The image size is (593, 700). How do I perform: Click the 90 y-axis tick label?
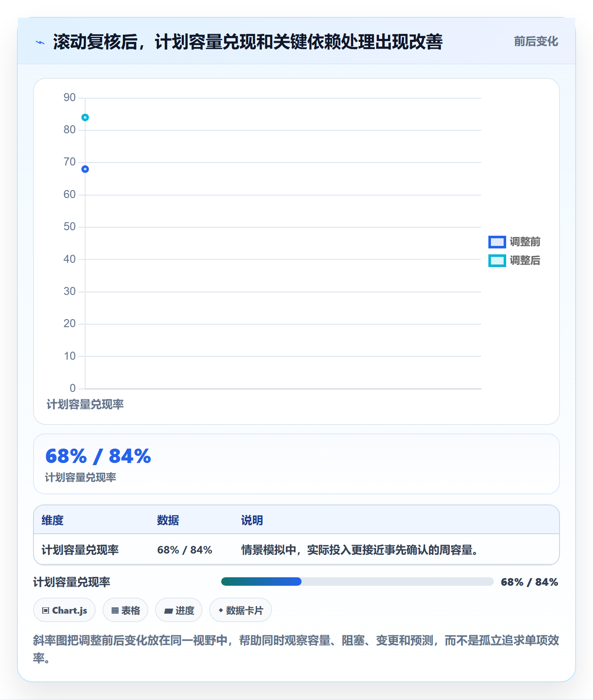tap(69, 98)
